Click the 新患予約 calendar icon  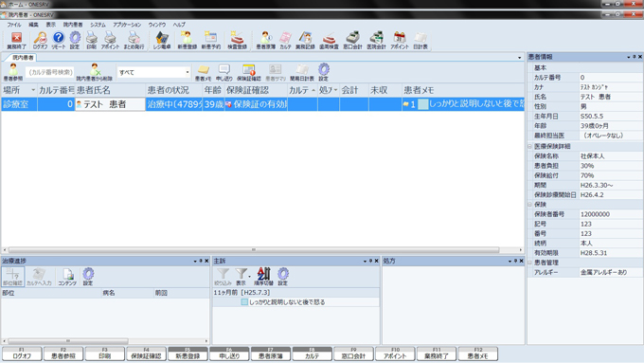tap(211, 41)
